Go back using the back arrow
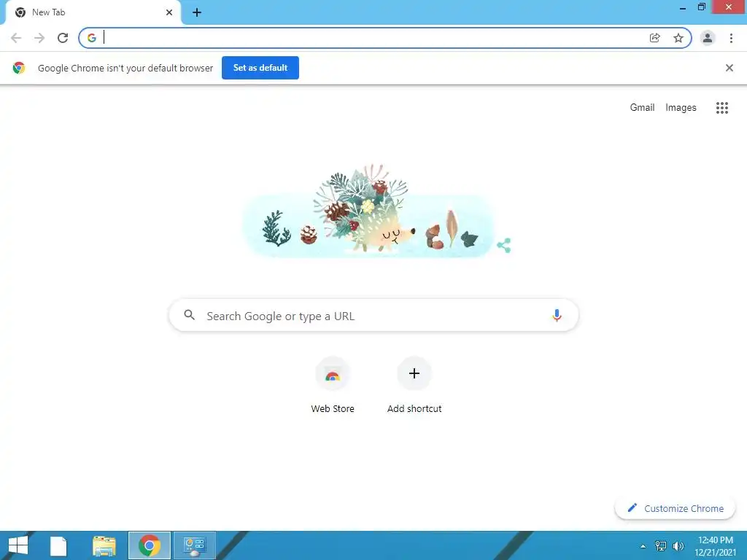 [16, 38]
